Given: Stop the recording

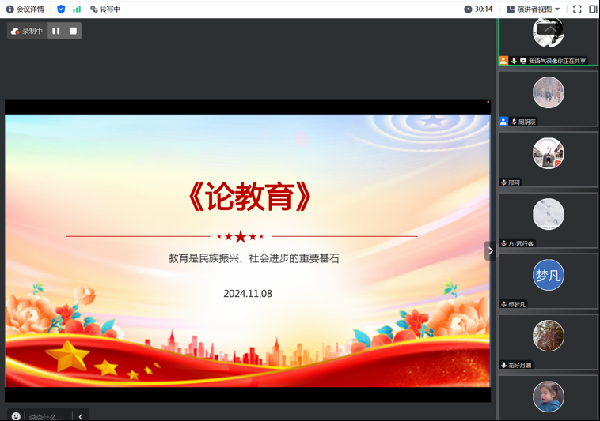Looking at the screenshot, I should click(73, 31).
